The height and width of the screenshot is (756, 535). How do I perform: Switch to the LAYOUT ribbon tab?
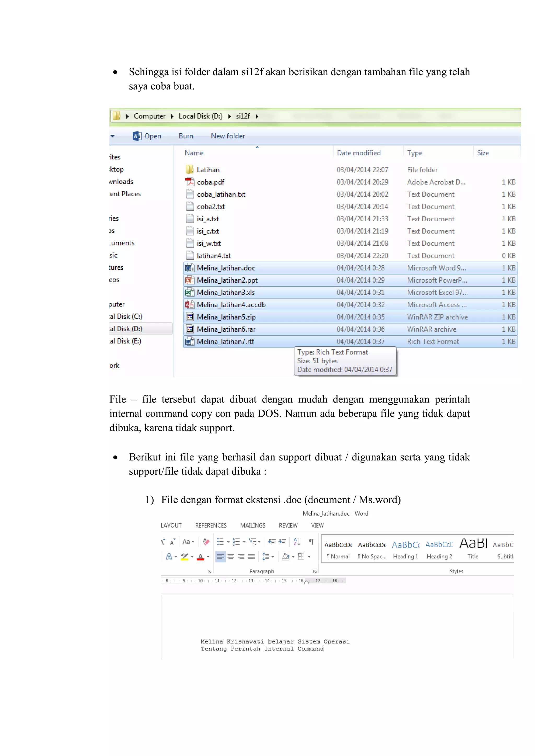pos(171,525)
